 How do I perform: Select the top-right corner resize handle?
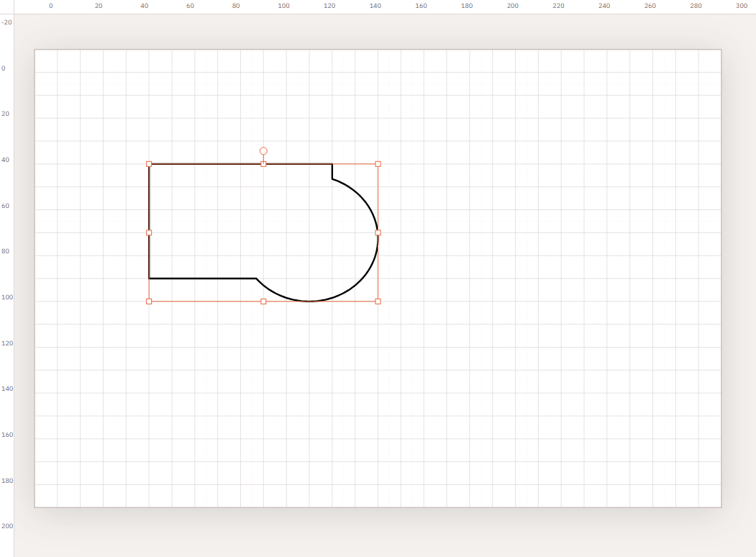(x=378, y=164)
